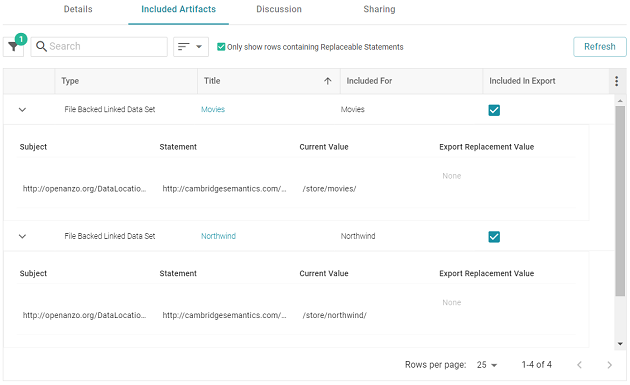Go to the previous page arrow
This screenshot has height=385, width=630.
[x=579, y=365]
